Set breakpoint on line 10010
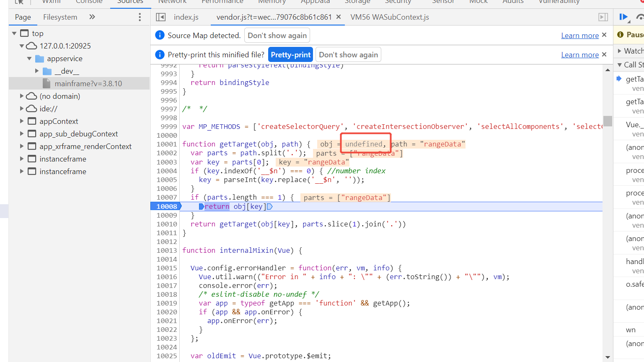Viewport: 644px width, 362px height. pyautogui.click(x=166, y=224)
